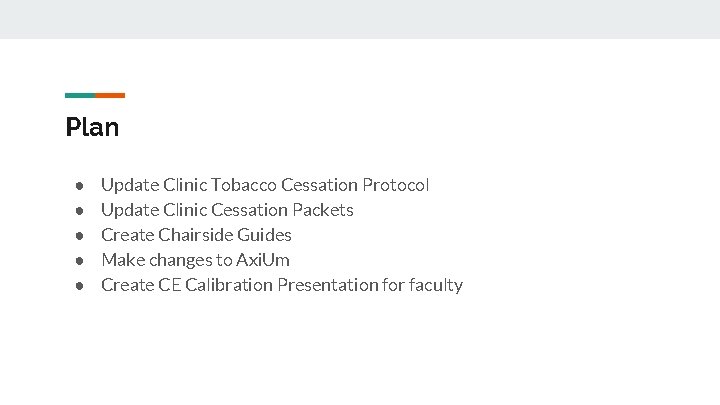Click the word "Protocol" in the first bullet
The image size is (720, 405).
tap(396, 185)
